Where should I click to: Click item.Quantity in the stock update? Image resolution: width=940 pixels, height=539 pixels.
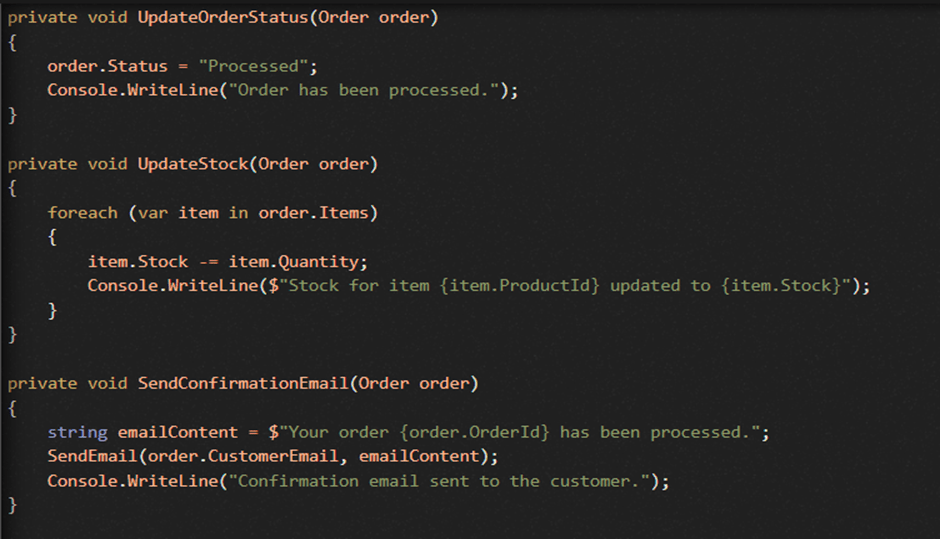294,262
